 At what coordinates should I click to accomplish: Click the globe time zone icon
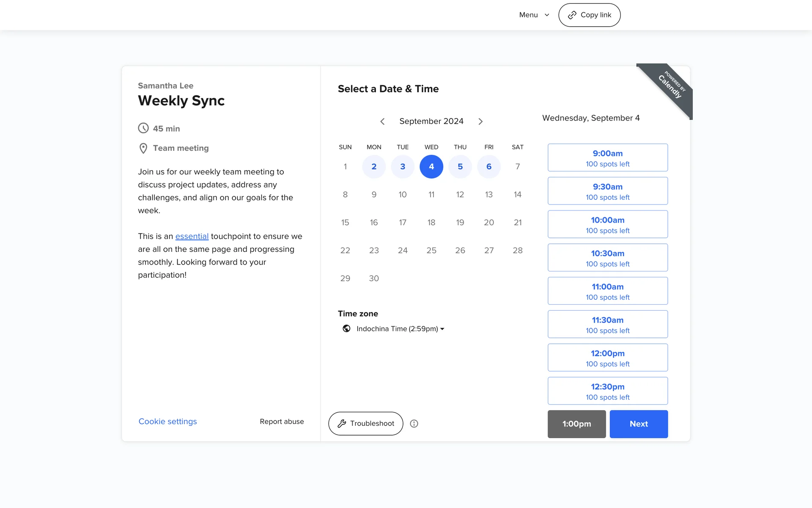coord(346,329)
